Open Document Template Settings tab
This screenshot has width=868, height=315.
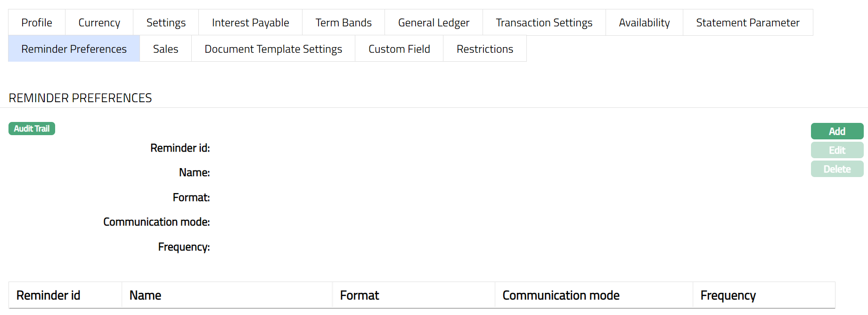pos(273,49)
